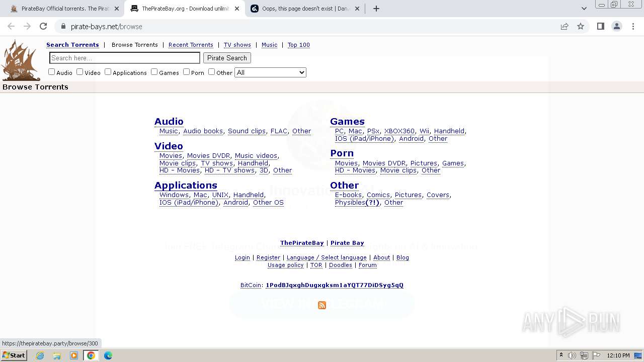
Task: Check the Porn filter checkbox
Action: click(186, 72)
